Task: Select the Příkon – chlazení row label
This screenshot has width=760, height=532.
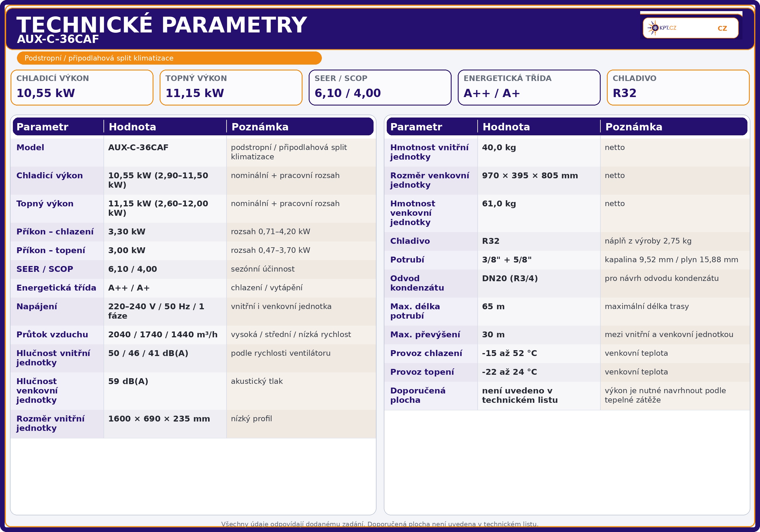Action: pos(55,232)
